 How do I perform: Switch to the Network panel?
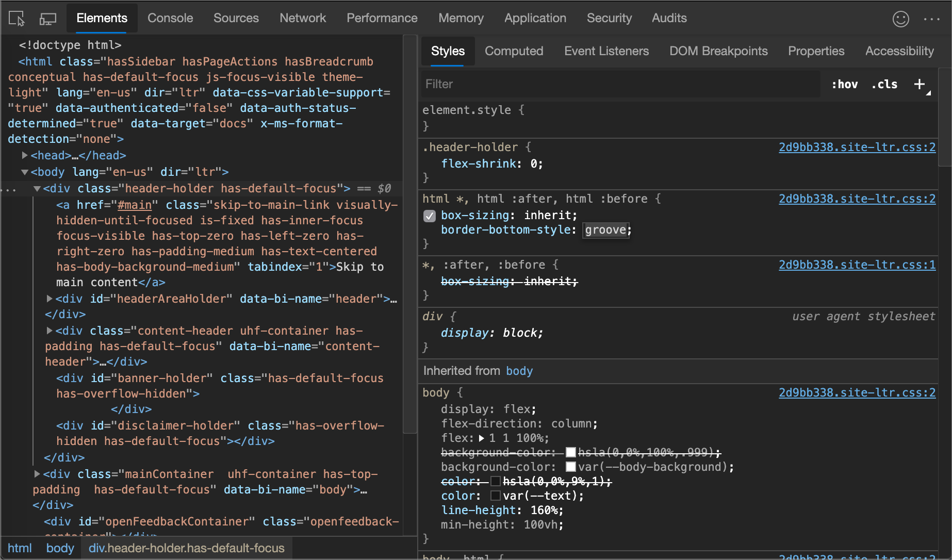tap(303, 18)
